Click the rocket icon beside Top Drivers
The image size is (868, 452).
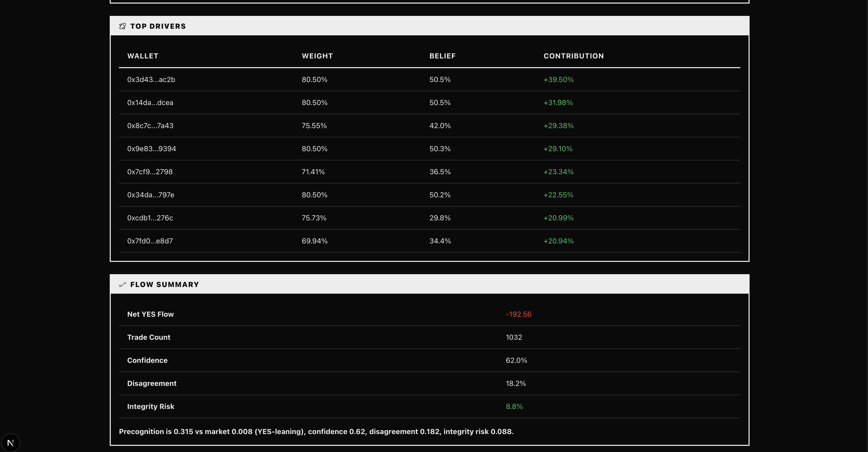coord(122,26)
